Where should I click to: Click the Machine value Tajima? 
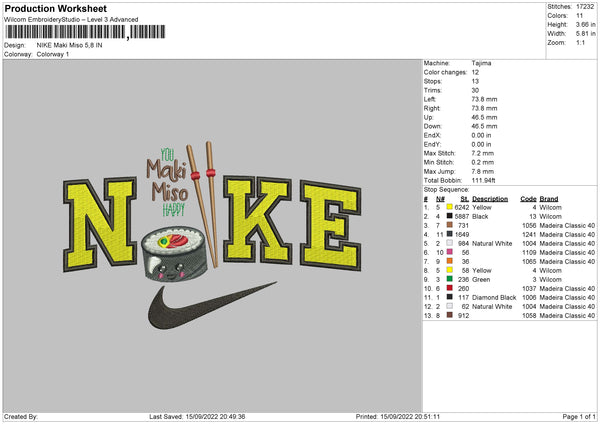pos(481,63)
